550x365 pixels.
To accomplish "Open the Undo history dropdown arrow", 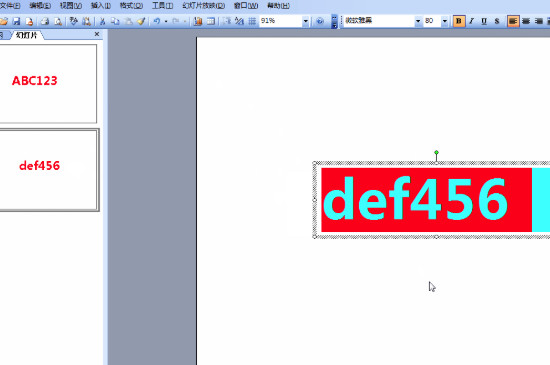I will coord(166,21).
